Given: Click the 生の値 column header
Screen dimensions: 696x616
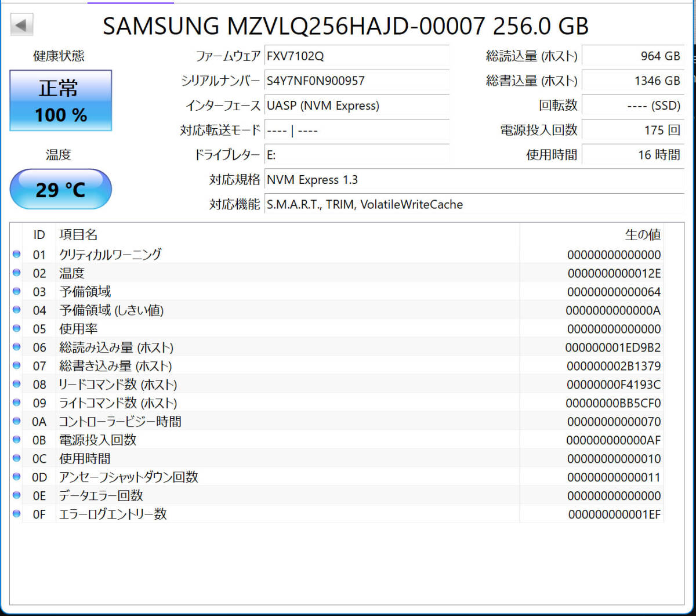Looking at the screenshot, I should [x=643, y=235].
